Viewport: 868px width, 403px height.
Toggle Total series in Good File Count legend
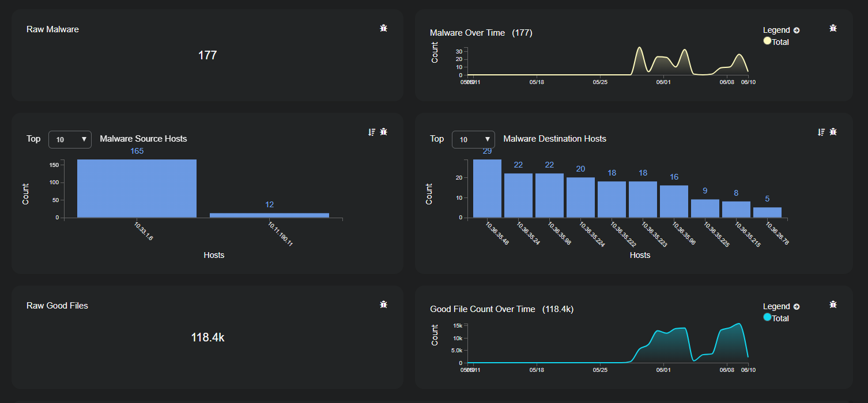point(780,318)
